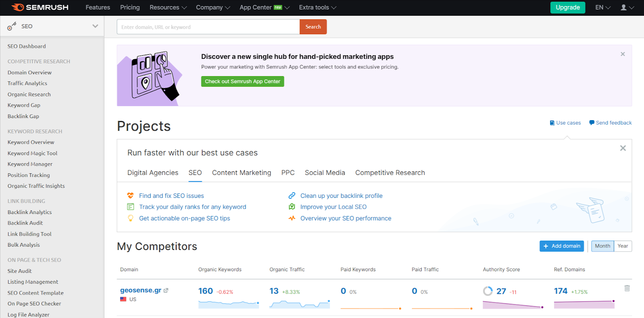644x318 pixels.
Task: Open Overview your SEO performance link
Action: pos(346,218)
